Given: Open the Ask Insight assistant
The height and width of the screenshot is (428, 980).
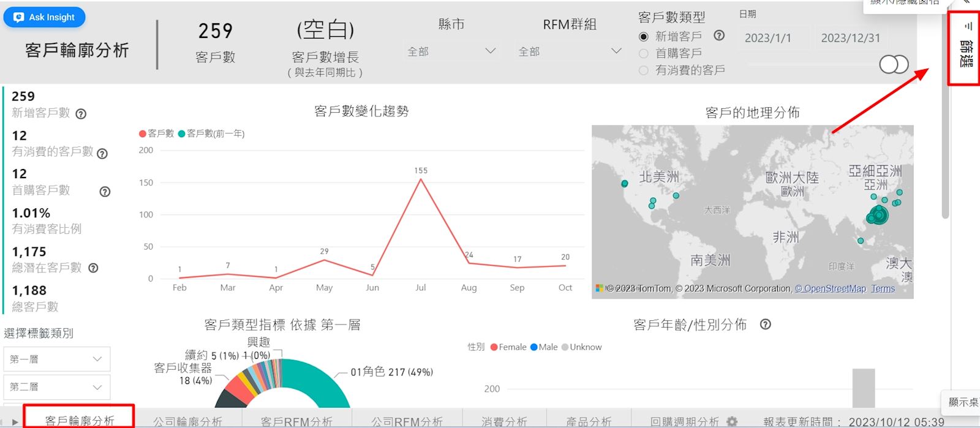Looking at the screenshot, I should 45,17.
